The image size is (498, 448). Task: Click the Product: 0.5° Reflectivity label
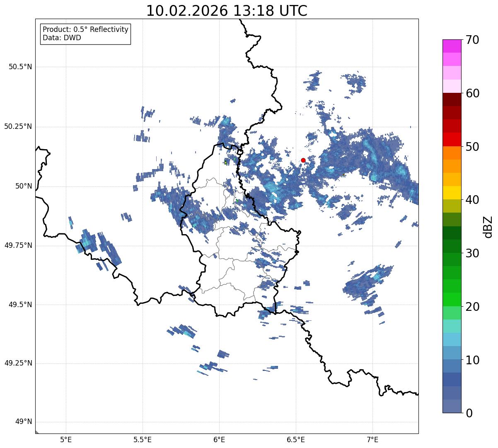pos(85,29)
